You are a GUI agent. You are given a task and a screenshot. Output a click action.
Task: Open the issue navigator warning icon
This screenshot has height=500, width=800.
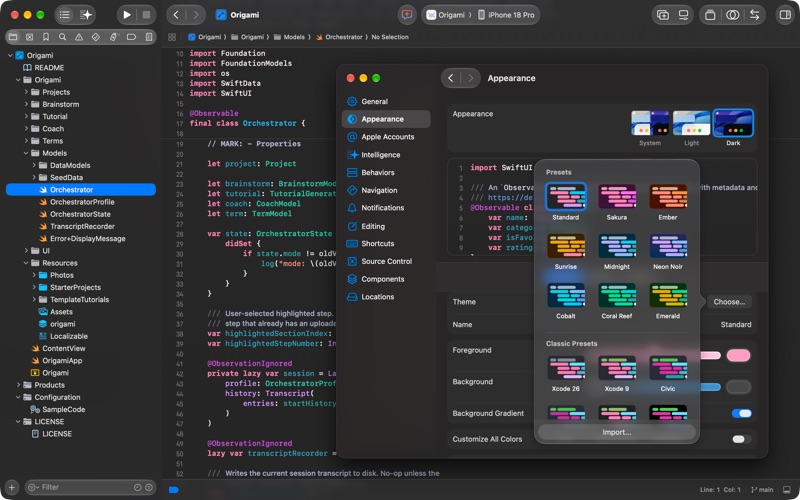pos(79,37)
